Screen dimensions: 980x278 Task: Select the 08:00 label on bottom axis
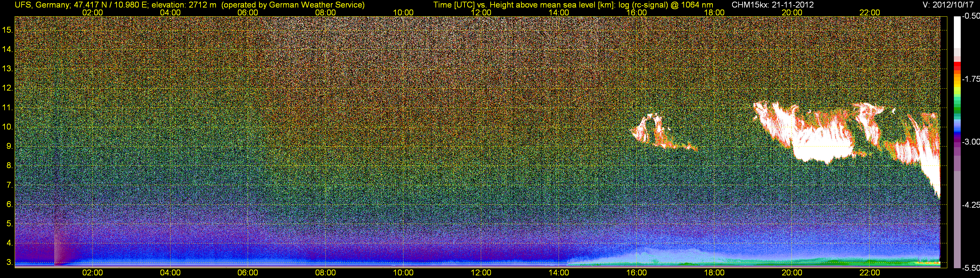coord(325,273)
